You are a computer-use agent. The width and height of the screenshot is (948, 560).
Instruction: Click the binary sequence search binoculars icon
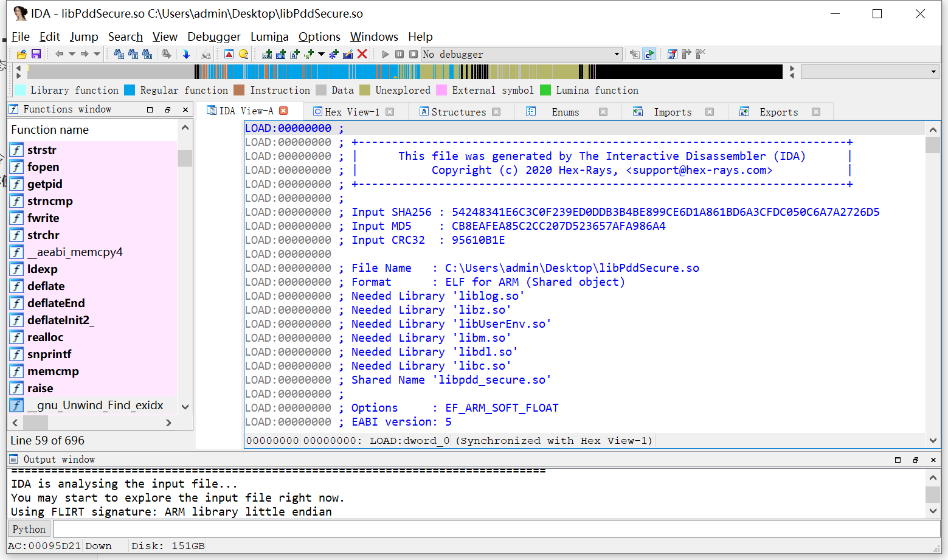click(147, 54)
